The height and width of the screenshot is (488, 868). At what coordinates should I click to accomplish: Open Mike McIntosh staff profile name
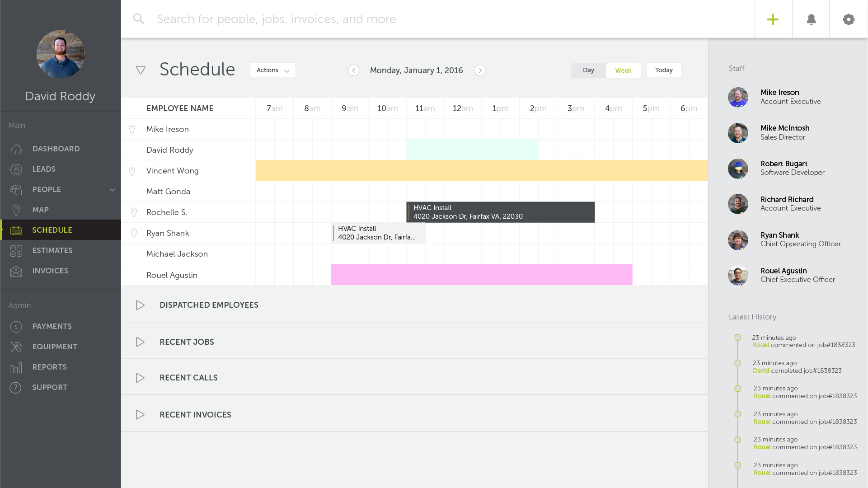(785, 128)
